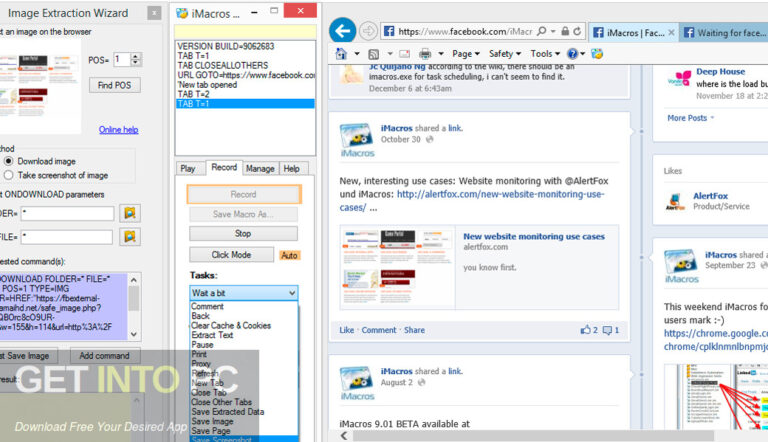Click the Add command button
The image size is (768, 442).
click(104, 356)
